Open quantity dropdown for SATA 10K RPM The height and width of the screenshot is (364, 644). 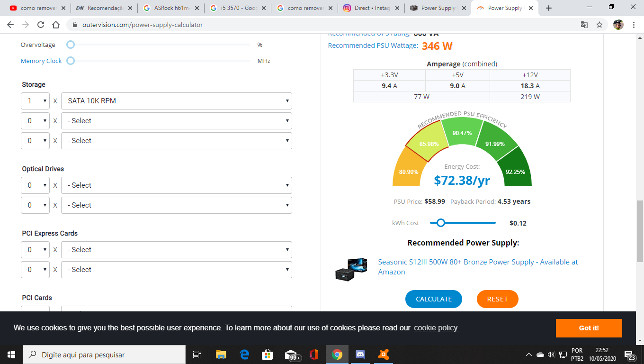point(35,101)
